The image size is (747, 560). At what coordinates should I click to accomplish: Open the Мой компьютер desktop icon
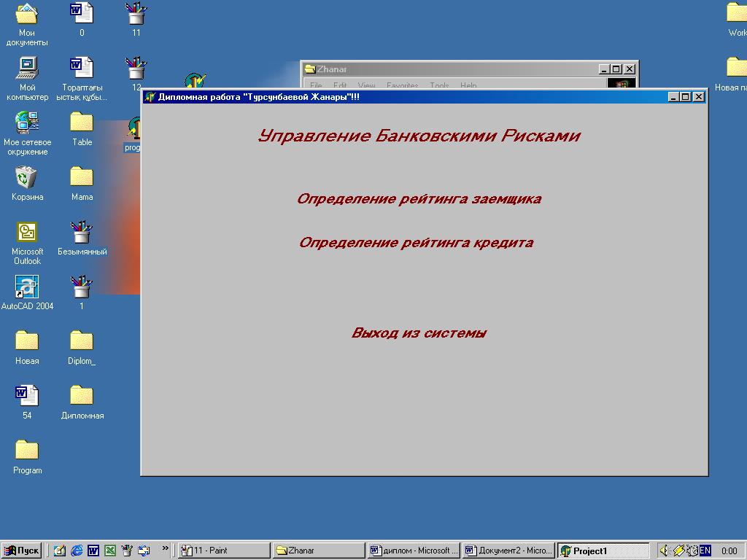pyautogui.click(x=27, y=69)
